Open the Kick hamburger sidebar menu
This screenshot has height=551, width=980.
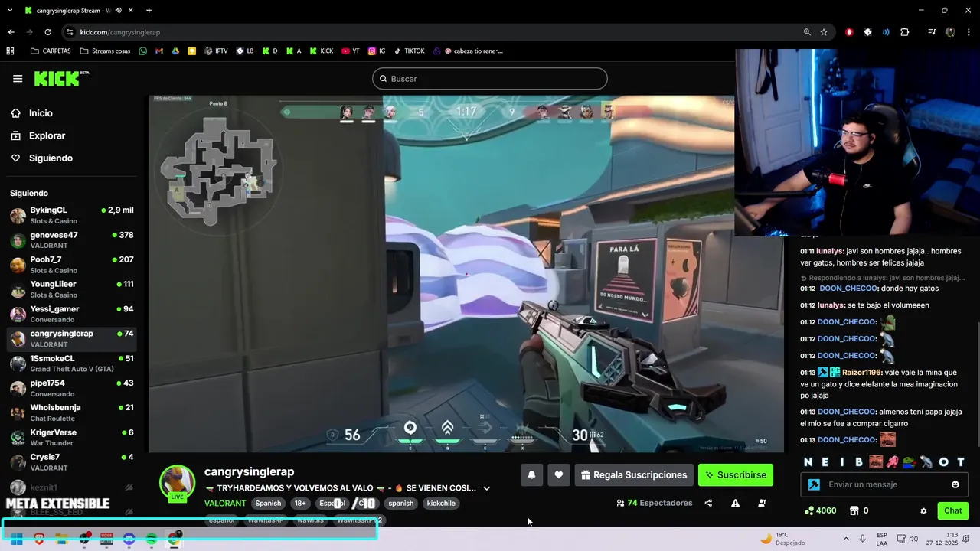click(18, 79)
